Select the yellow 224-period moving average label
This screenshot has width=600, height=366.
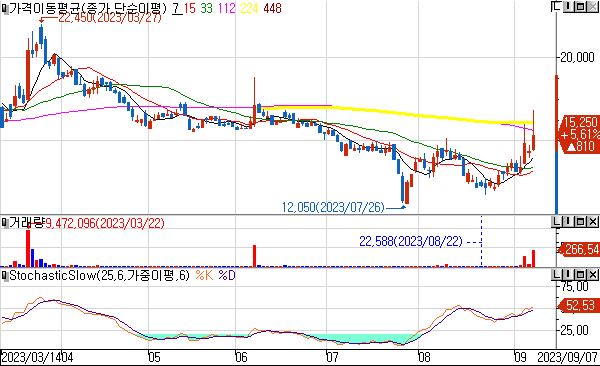[x=249, y=8]
